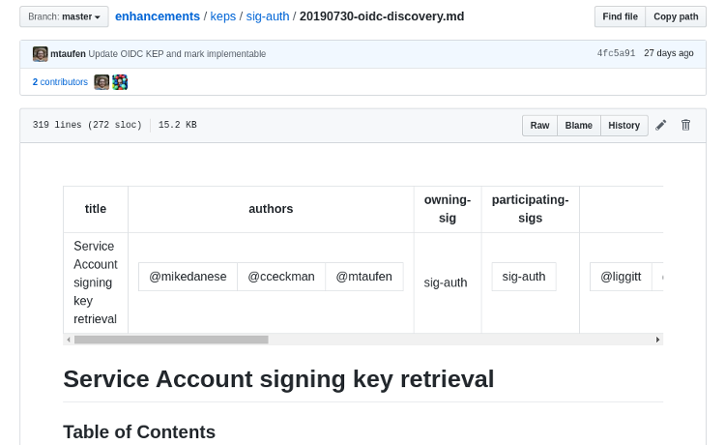Image resolution: width=725 pixels, height=445 pixels.
Task: Open the 2 contributors list
Action: tap(60, 82)
